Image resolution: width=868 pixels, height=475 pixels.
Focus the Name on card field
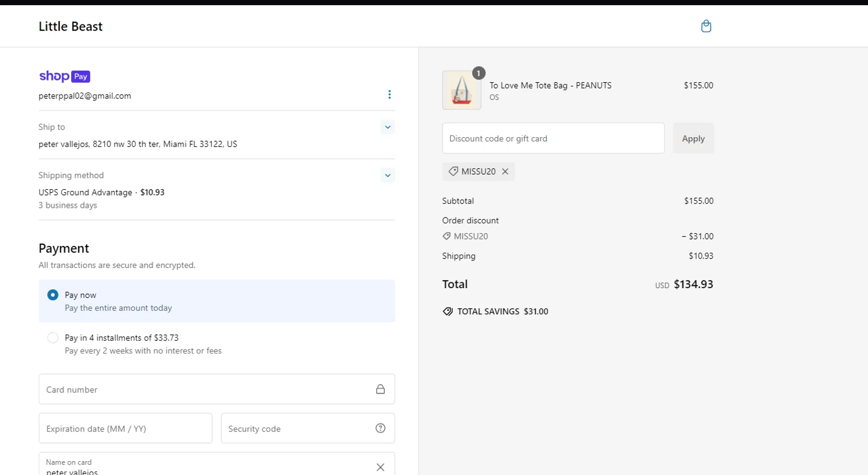coord(216,465)
